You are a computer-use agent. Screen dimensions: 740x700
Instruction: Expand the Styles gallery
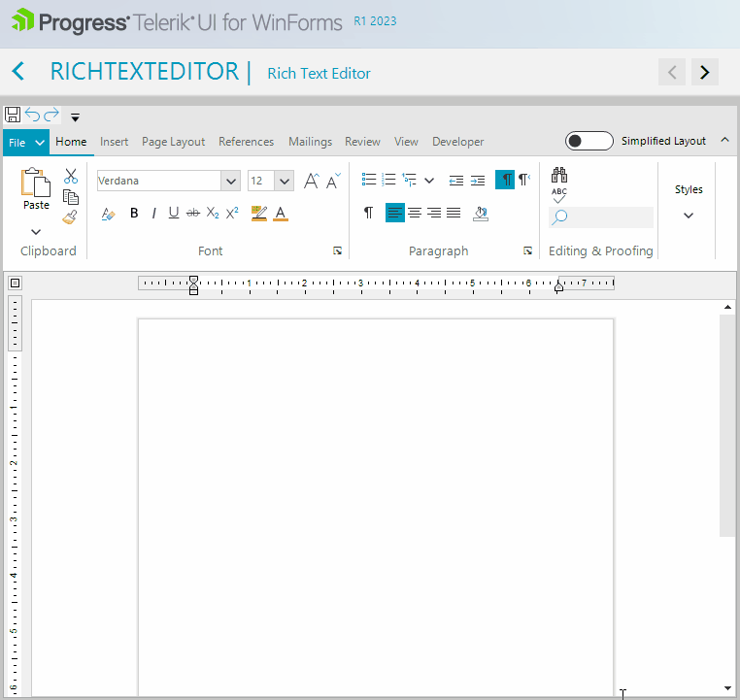tap(689, 216)
